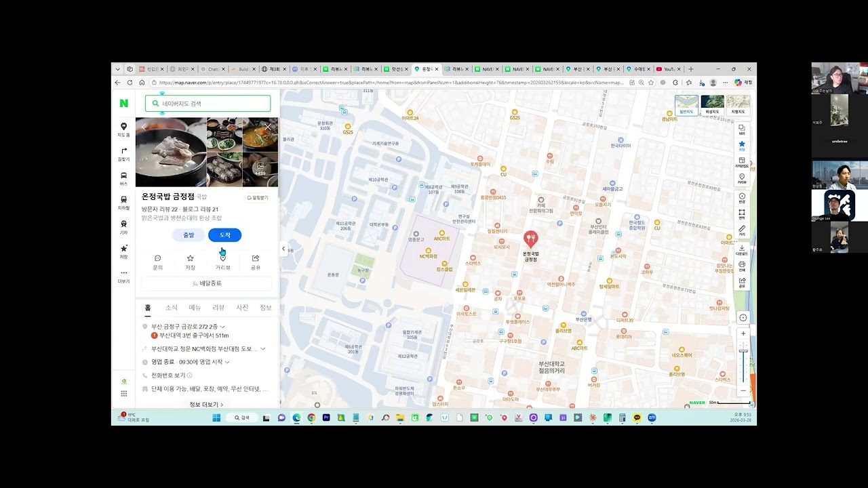Viewport: 868px width, 488px height.
Task: Zoom out with the minus button
Action: [x=743, y=390]
